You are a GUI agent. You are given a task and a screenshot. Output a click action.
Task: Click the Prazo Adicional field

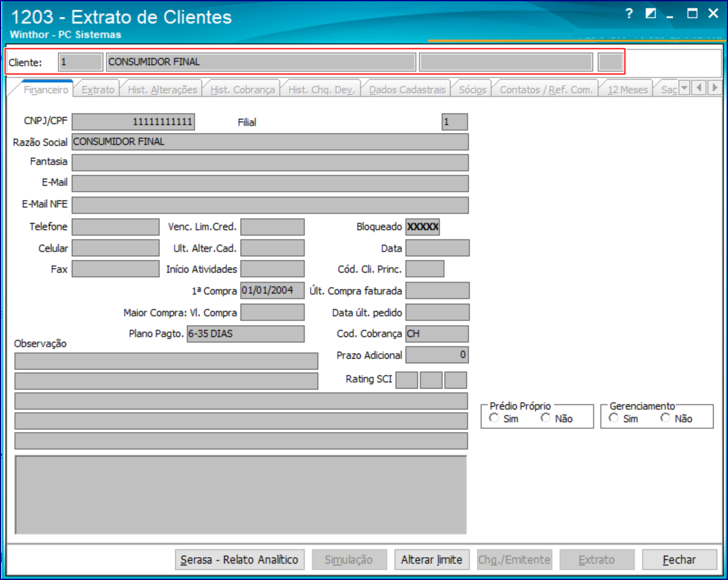437,355
